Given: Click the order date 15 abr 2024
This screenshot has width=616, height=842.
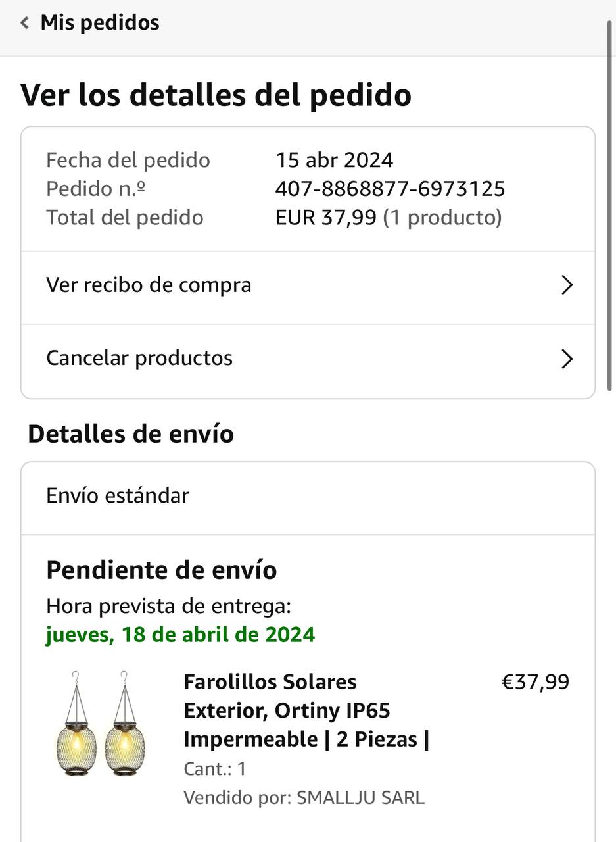Looking at the screenshot, I should click(334, 160).
